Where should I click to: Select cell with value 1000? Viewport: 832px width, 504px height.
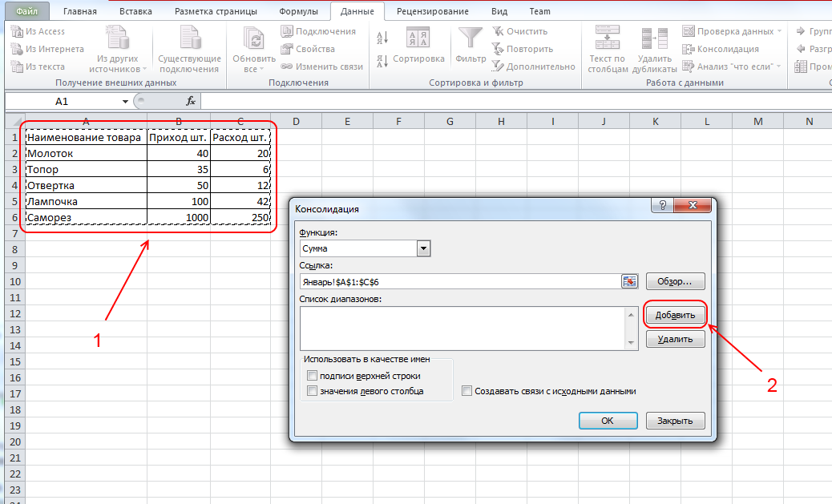(x=179, y=217)
